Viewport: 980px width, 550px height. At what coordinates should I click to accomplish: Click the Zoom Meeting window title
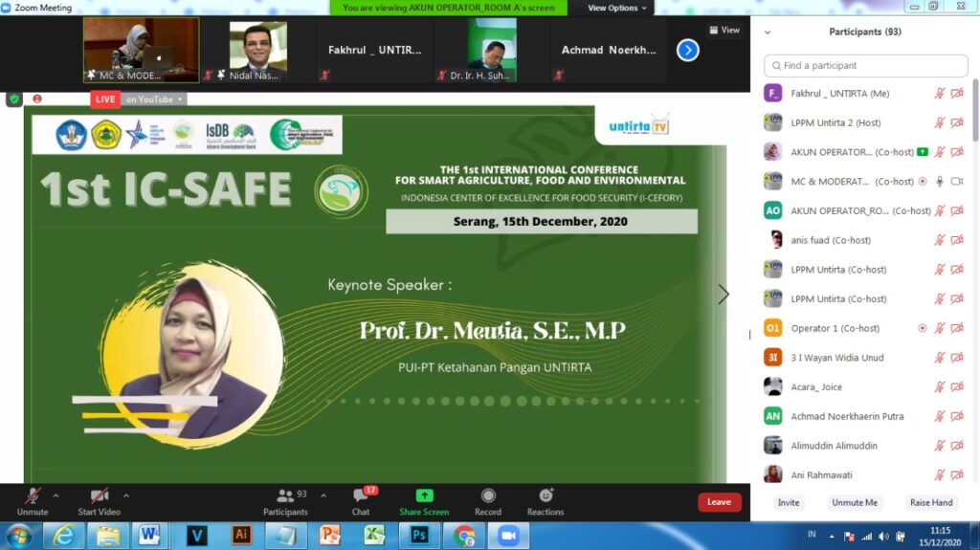point(43,8)
